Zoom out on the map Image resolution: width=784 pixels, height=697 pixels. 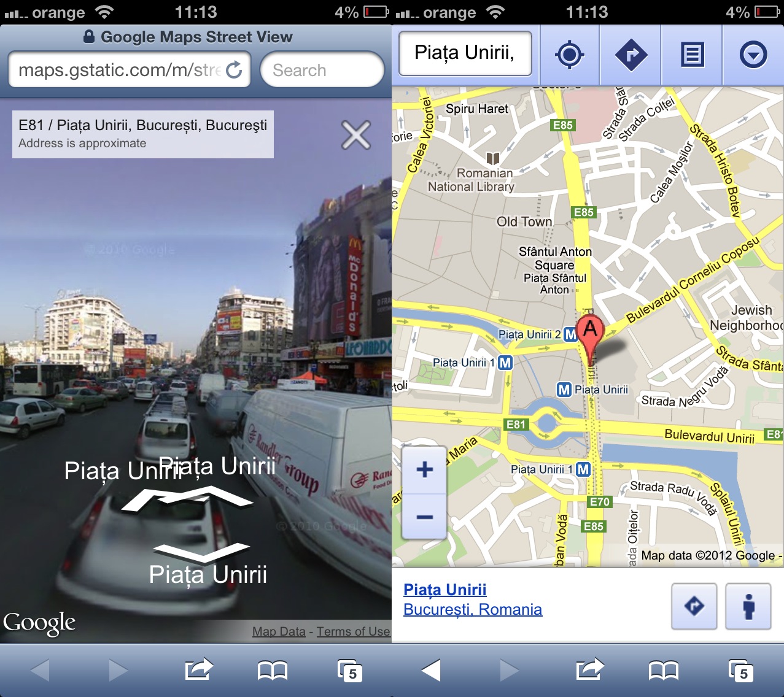(424, 517)
